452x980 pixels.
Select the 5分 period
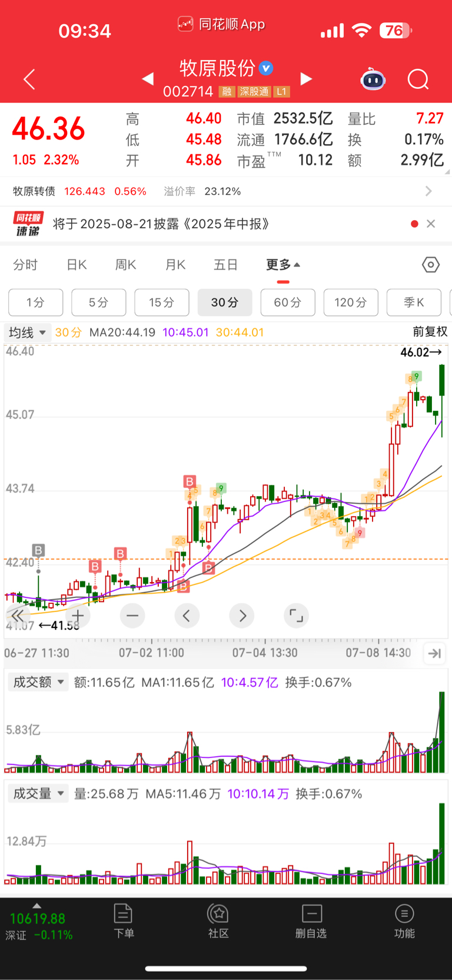pyautogui.click(x=98, y=303)
